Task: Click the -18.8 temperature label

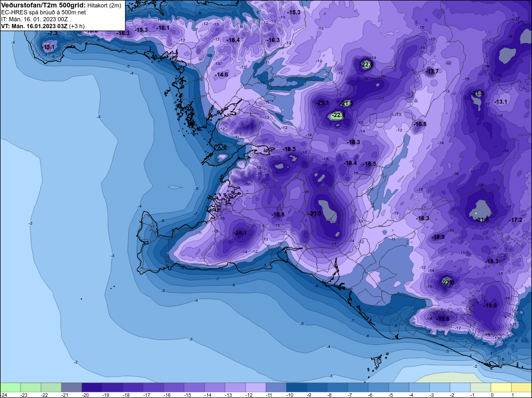Action: [x=278, y=214]
